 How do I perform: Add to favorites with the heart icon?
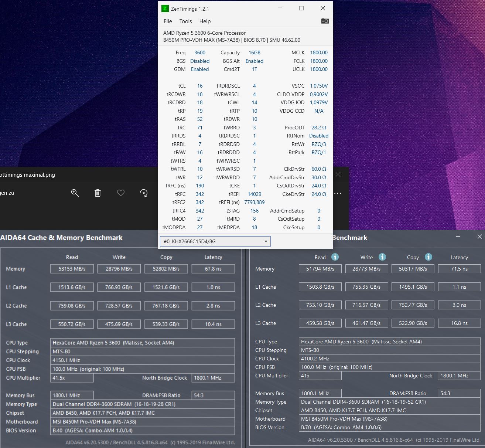(121, 193)
